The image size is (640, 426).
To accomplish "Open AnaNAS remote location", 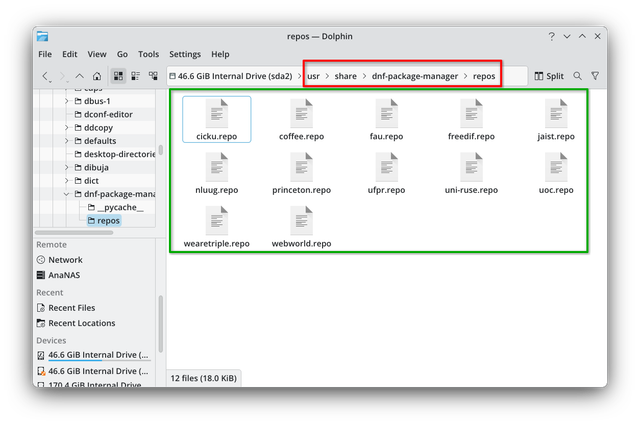I will point(58,275).
